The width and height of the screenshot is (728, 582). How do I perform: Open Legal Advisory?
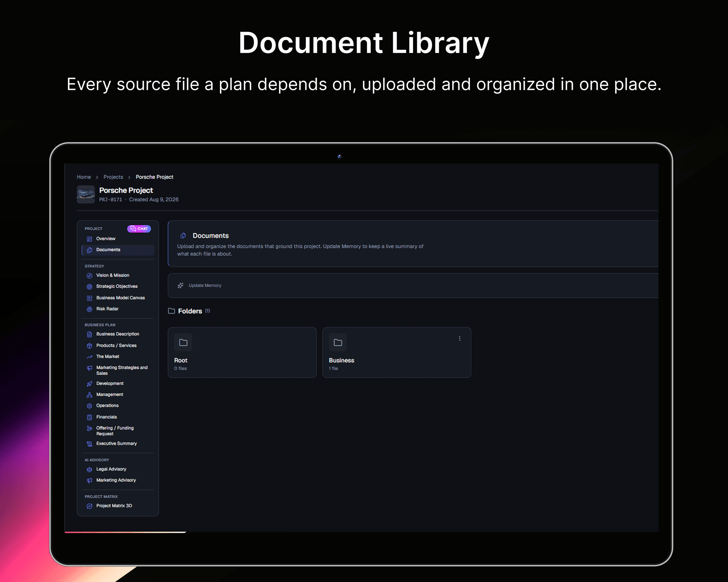click(118, 469)
